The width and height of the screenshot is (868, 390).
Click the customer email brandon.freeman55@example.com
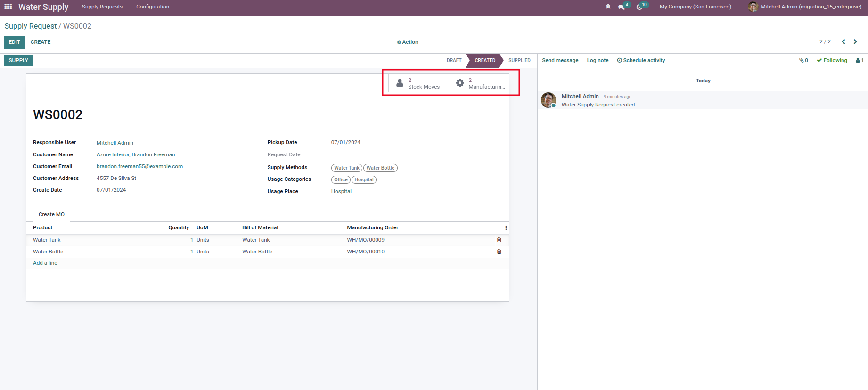click(x=139, y=166)
